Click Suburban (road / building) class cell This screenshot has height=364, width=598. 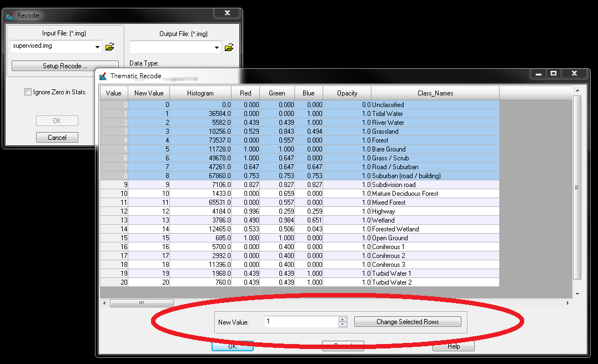pyautogui.click(x=435, y=176)
